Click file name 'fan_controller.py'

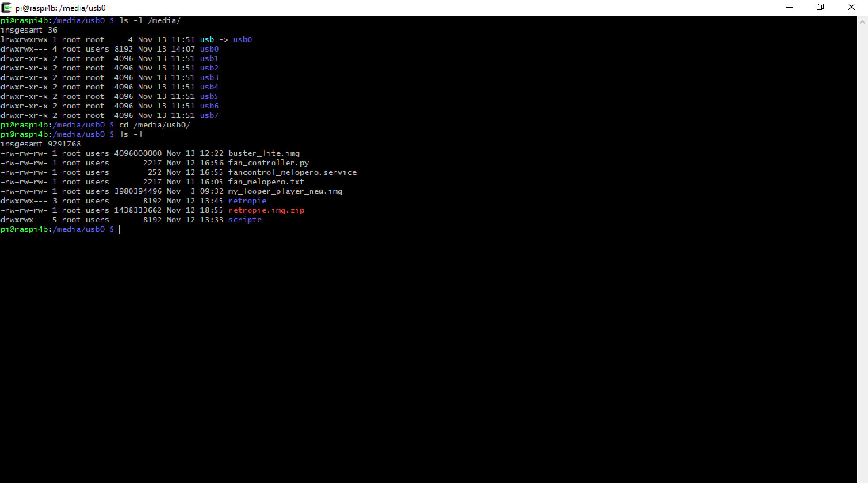(269, 163)
